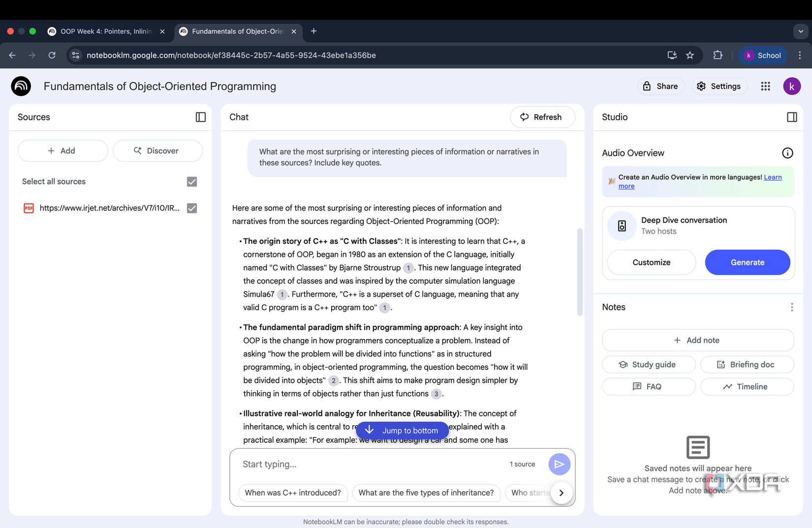Select the Fundamentals of Object-Oriented tab
Image resolution: width=812 pixels, height=528 pixels.
click(x=237, y=31)
